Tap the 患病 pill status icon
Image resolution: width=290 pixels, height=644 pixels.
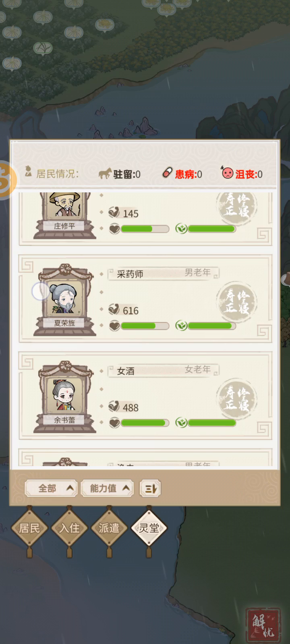click(x=167, y=173)
